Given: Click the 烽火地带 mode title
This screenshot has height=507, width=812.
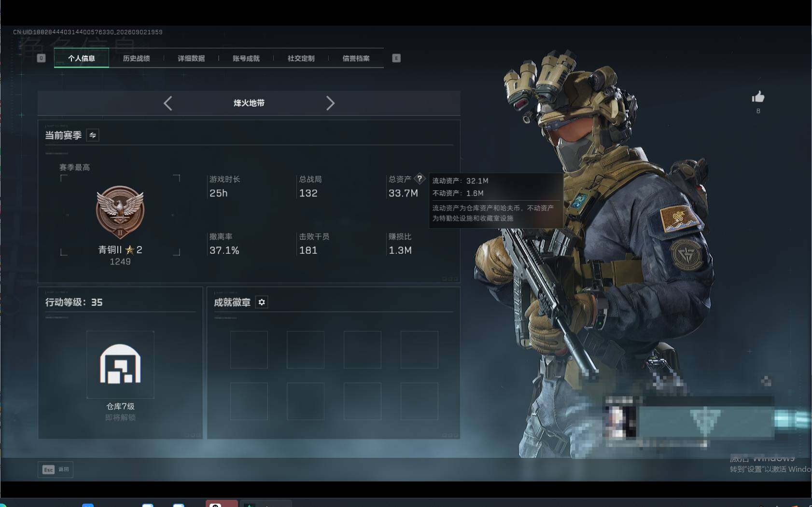Looking at the screenshot, I should 249,103.
